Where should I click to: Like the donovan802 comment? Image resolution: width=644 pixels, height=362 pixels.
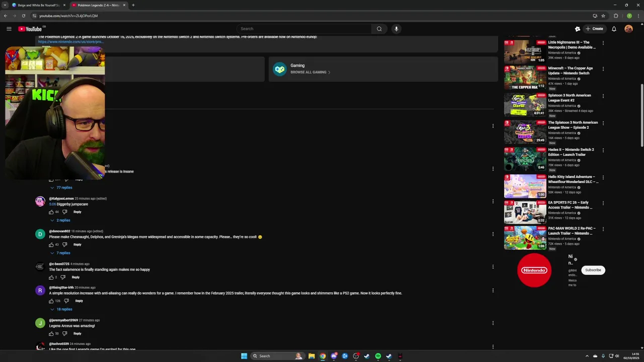[x=51, y=245]
